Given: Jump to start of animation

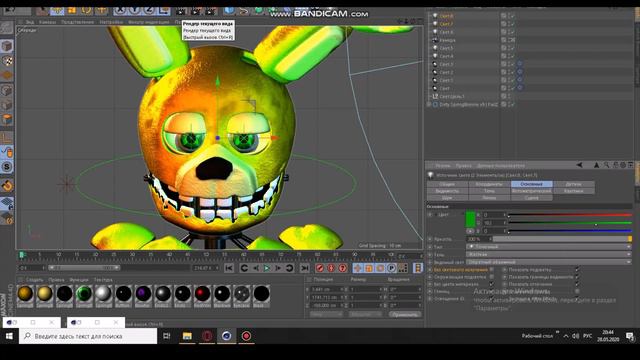Looking at the screenshot, I should pyautogui.click(x=229, y=268).
